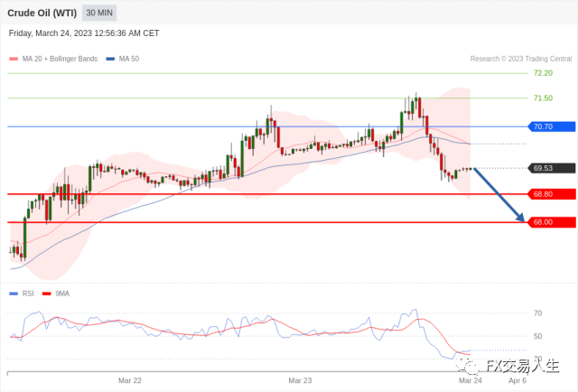This screenshot has width=578, height=392.
Task: Click the Mar 22 date axis label
Action: [x=130, y=380]
